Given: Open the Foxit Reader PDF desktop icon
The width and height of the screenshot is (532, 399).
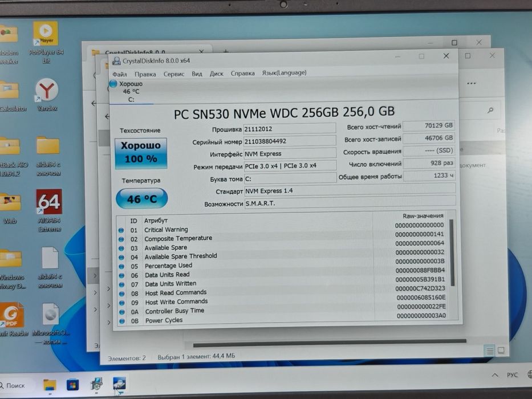Looking at the screenshot, I should 13,319.
